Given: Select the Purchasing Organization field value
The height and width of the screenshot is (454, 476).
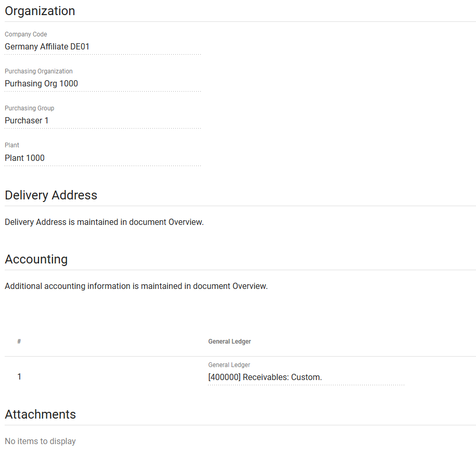Looking at the screenshot, I should click(x=102, y=84).
